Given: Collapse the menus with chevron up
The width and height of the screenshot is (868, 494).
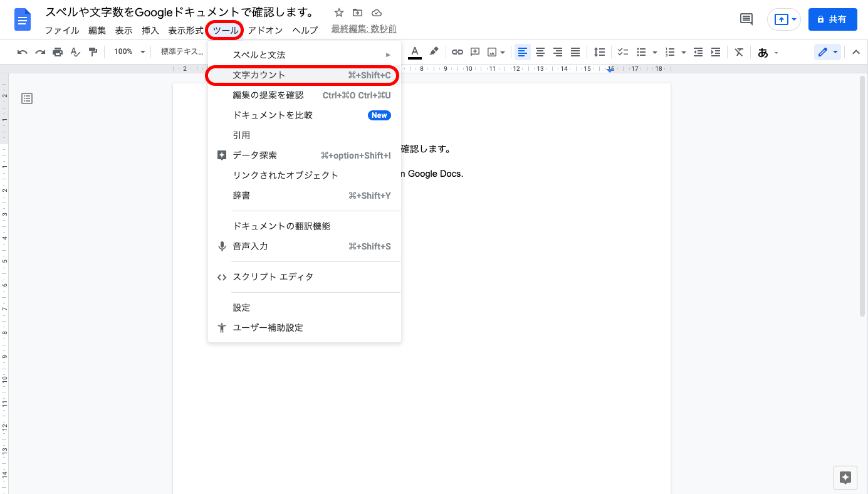Looking at the screenshot, I should pos(856,52).
